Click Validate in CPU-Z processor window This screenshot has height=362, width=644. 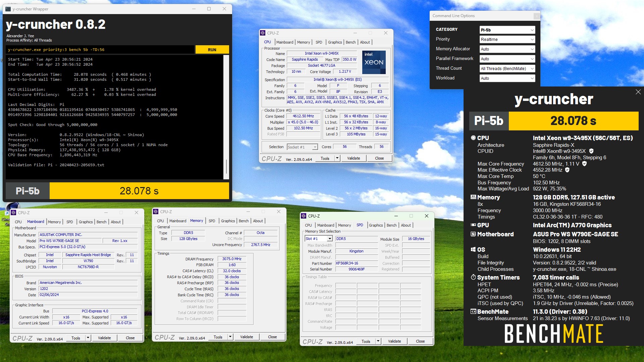(354, 158)
